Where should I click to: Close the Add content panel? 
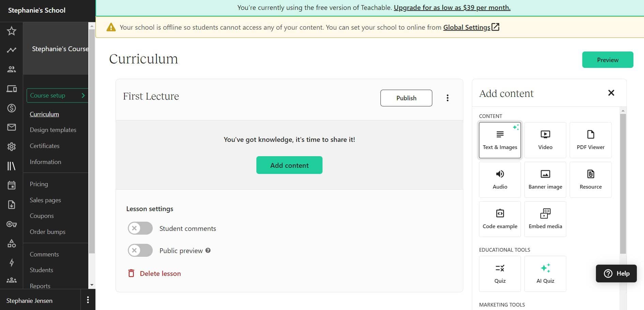(x=611, y=93)
